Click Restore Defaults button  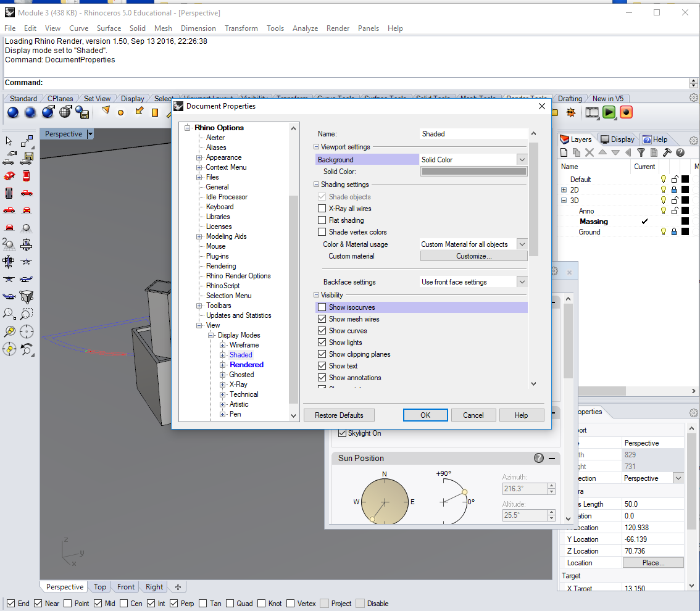click(x=339, y=415)
